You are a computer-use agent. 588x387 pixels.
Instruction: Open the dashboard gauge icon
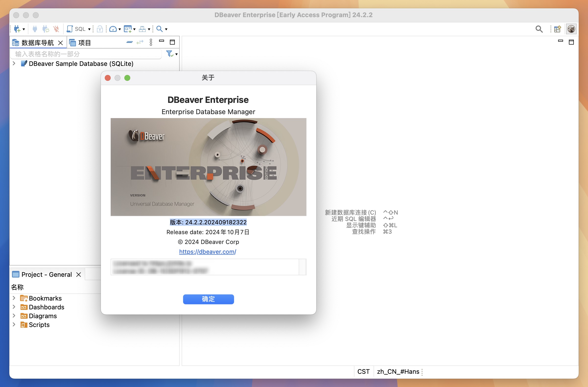tap(113, 29)
